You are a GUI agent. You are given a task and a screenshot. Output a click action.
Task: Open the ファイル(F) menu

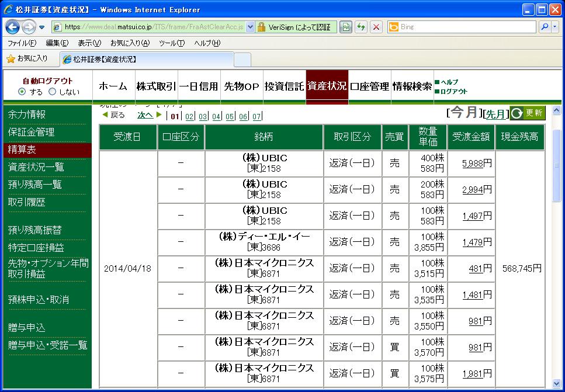(22, 43)
